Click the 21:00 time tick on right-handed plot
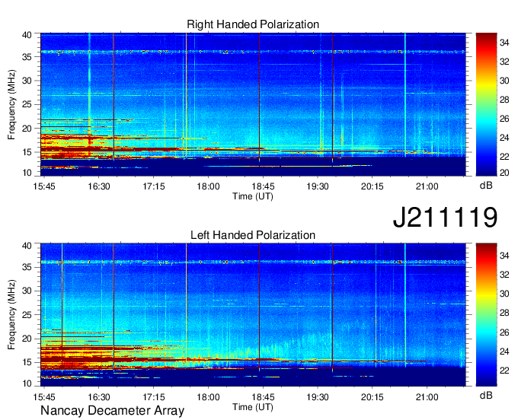518x420 pixels. click(x=427, y=186)
